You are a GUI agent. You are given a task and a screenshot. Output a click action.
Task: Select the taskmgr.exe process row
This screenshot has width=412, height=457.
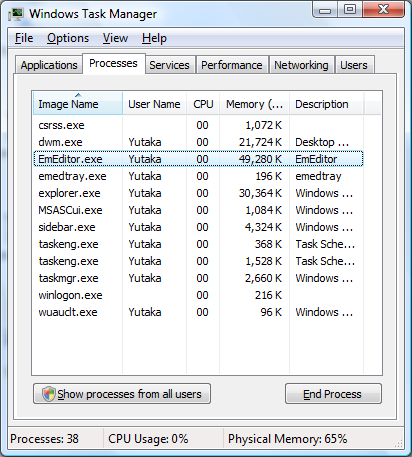[198, 278]
